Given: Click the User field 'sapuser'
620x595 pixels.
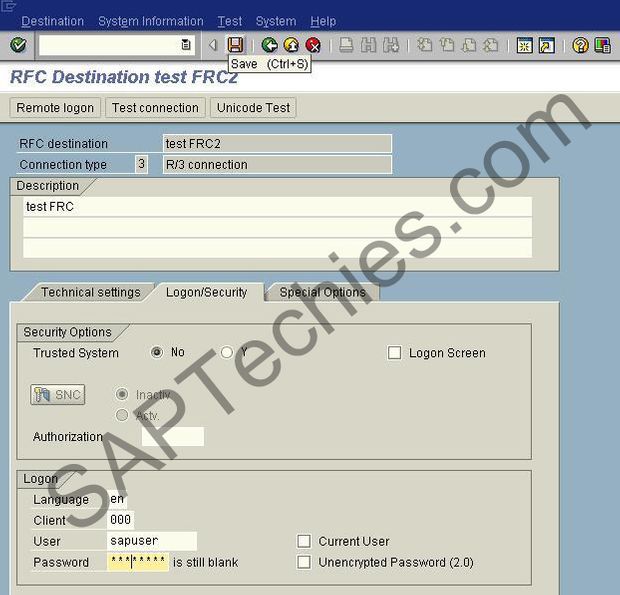Looking at the screenshot, I should coord(152,541).
